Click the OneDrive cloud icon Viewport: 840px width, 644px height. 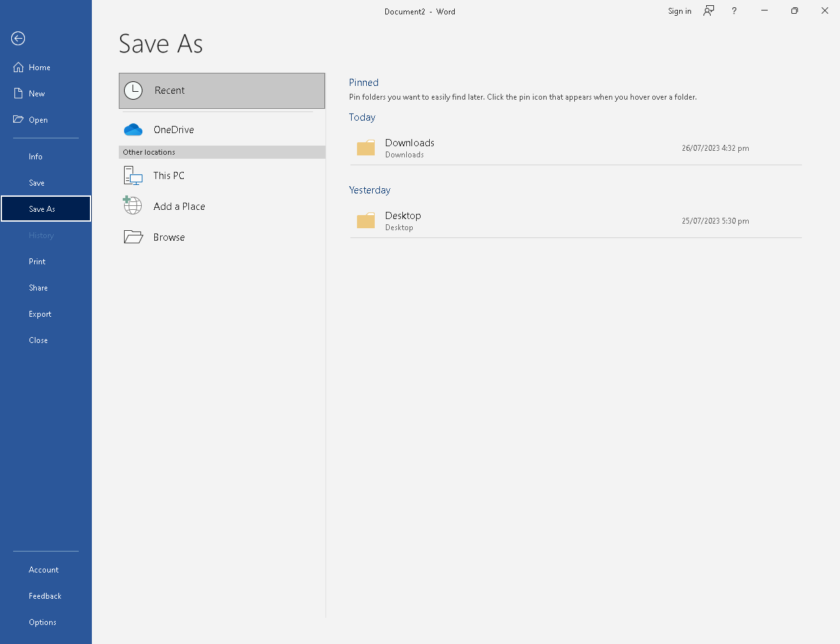[133, 130]
